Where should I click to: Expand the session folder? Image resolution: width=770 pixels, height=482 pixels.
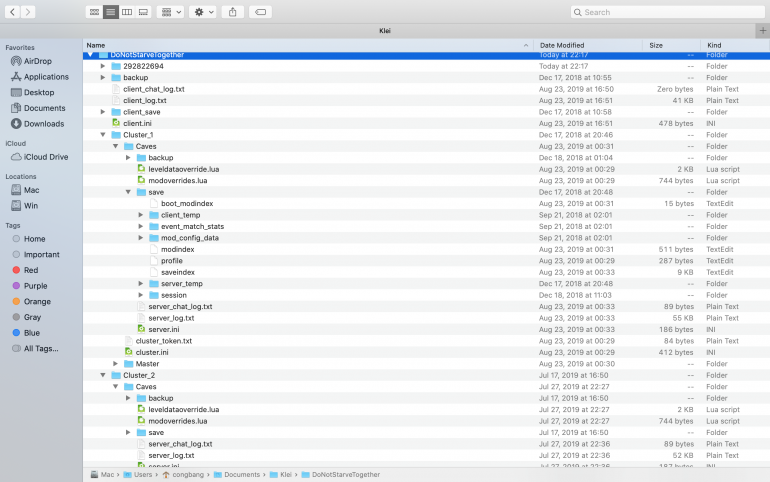140,295
